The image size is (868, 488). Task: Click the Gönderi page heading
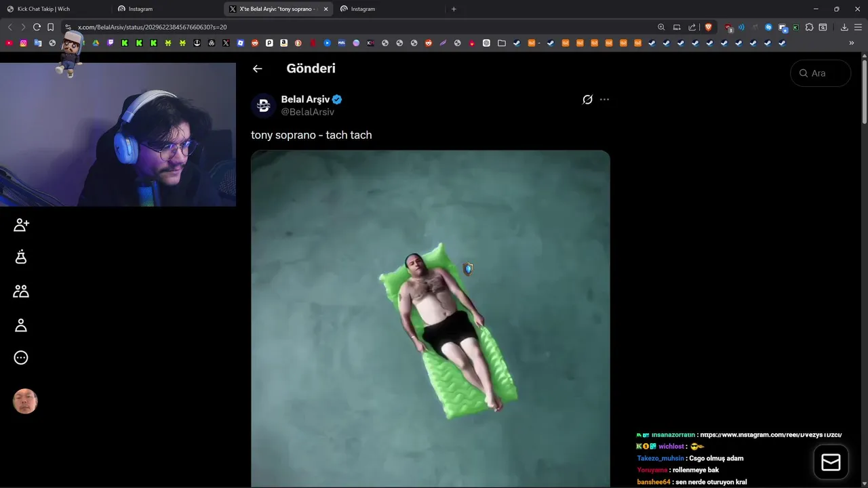311,68
